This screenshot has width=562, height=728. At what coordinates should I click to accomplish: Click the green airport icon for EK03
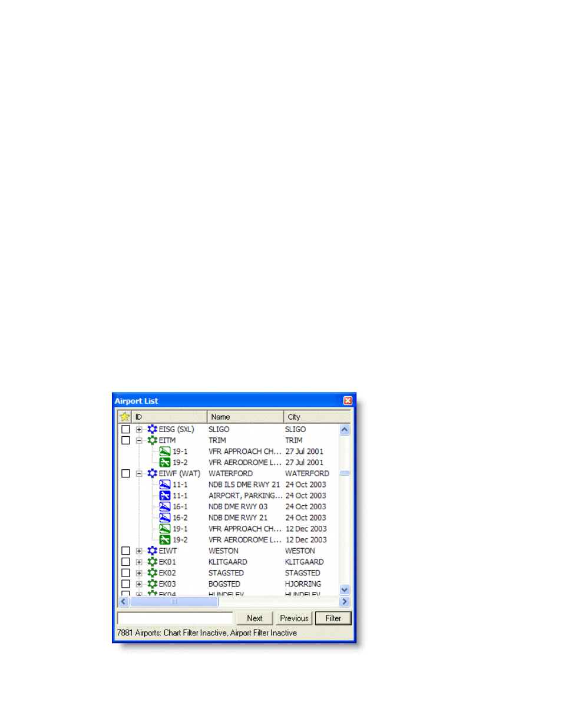click(153, 584)
